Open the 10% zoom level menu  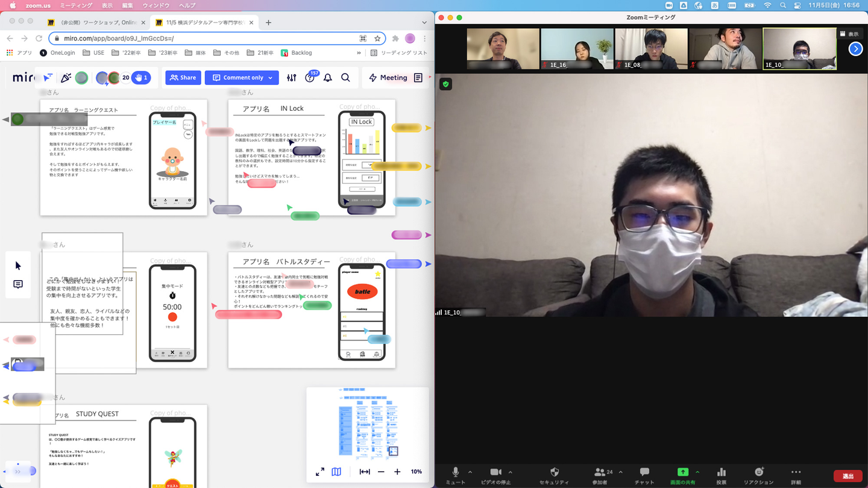click(x=417, y=472)
